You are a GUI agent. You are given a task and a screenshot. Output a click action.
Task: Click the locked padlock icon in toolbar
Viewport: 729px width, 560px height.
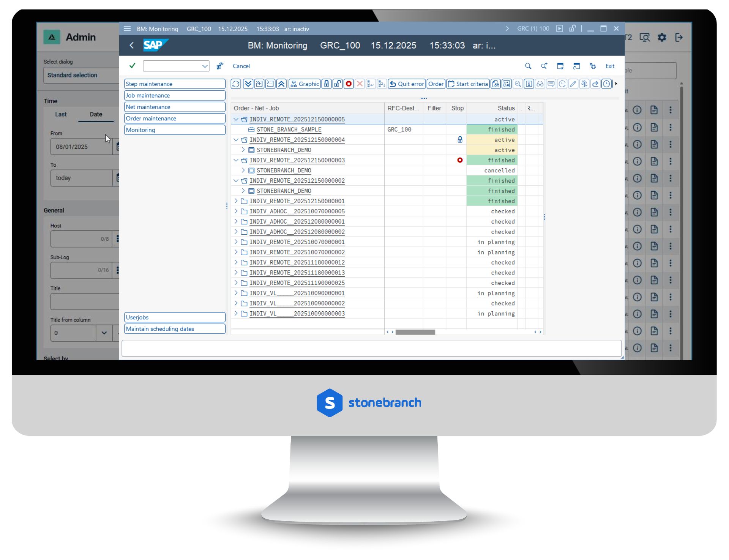(x=326, y=84)
